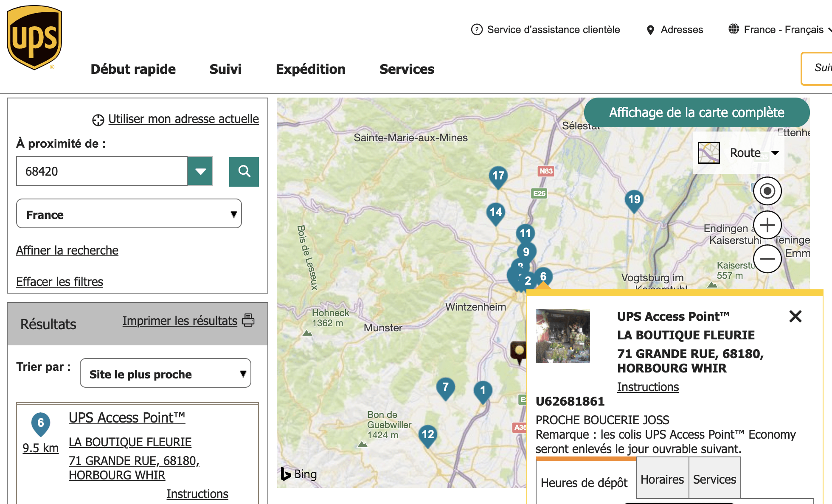Click the magnifier search button
The height and width of the screenshot is (504, 832).
tap(244, 171)
